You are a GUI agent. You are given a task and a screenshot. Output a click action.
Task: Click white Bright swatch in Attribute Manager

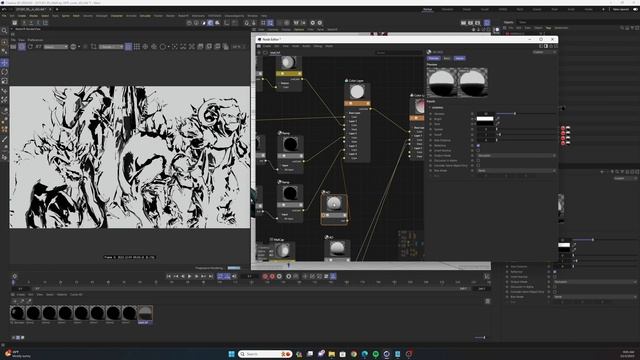click(564, 245)
